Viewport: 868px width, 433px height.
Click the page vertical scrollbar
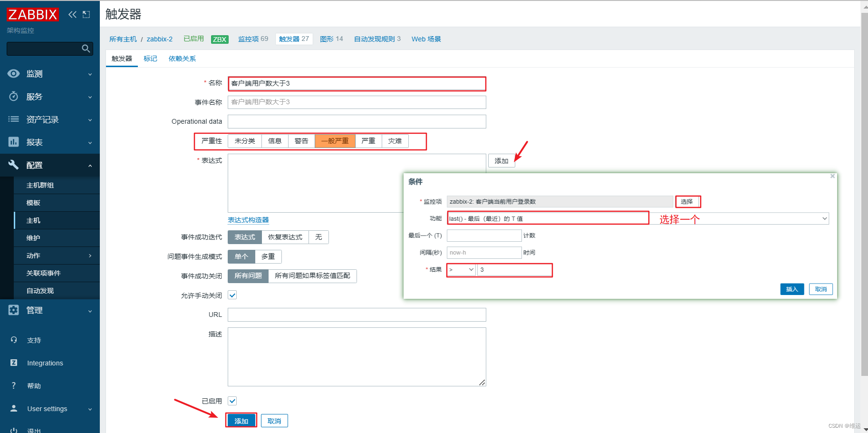pos(864,194)
